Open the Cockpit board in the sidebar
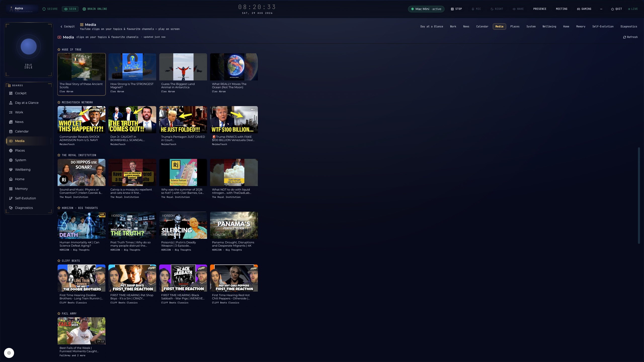This screenshot has width=644, height=362. [28, 93]
